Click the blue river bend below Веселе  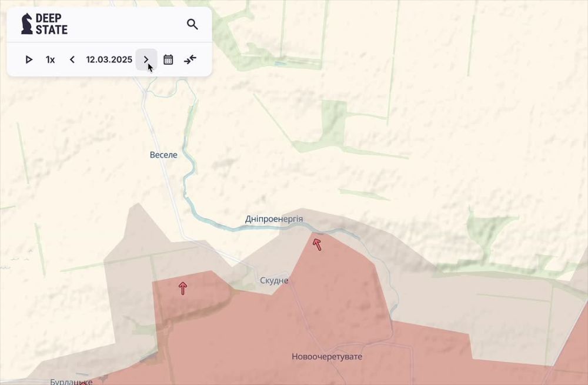tap(187, 189)
